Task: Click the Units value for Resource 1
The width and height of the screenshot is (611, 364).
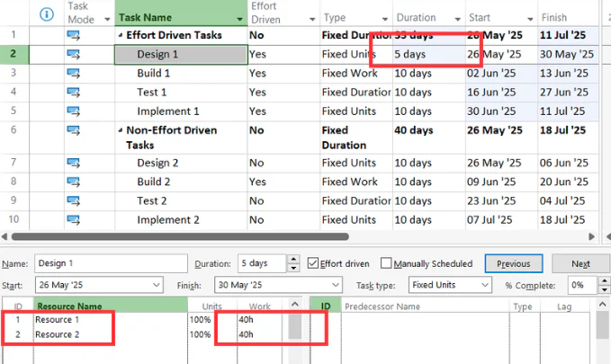Action: [200, 320]
